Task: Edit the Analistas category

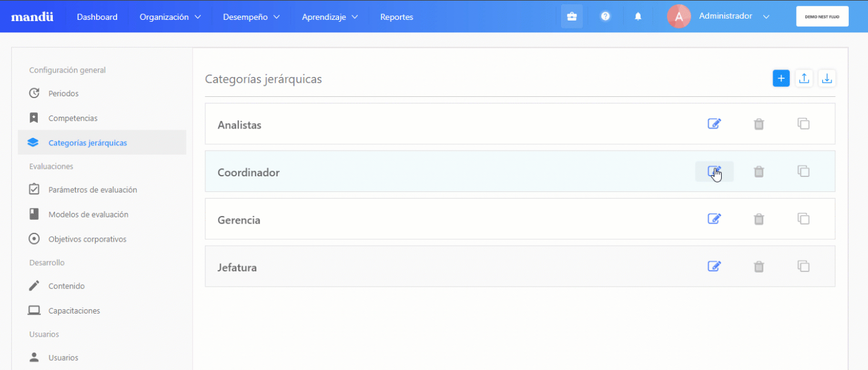Action: point(714,124)
